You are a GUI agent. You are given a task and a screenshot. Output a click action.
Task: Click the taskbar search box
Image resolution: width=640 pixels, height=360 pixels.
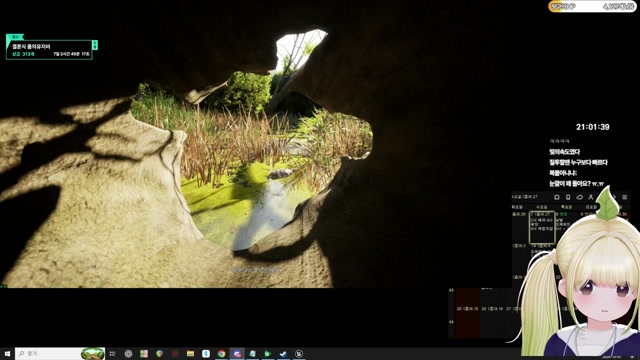[60, 353]
